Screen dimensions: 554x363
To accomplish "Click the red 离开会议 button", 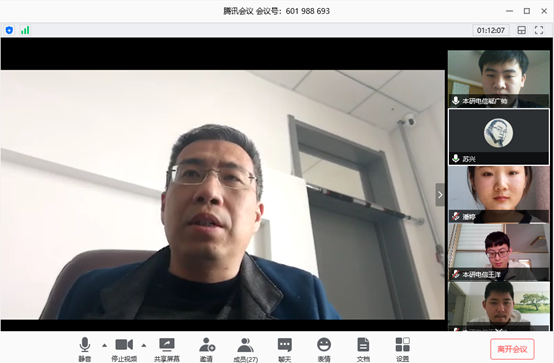I will pyautogui.click(x=512, y=349).
